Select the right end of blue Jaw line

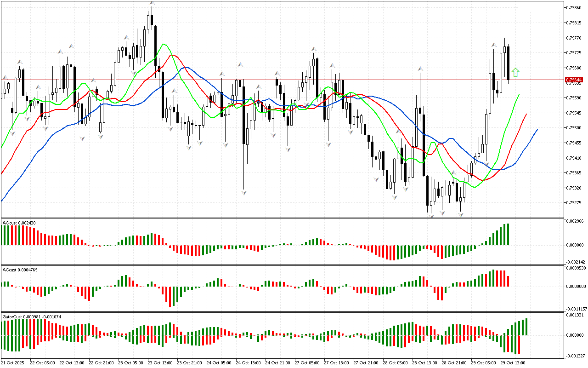pos(537,130)
